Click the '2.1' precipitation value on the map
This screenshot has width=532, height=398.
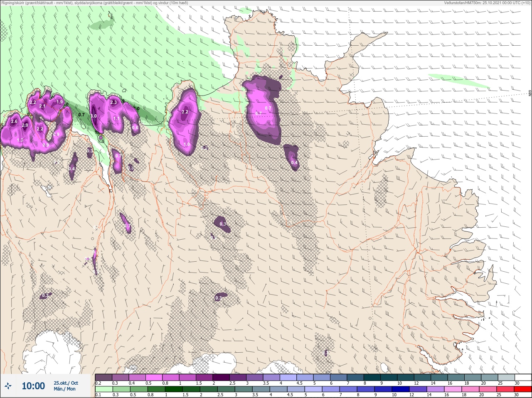pyautogui.click(x=42, y=106)
